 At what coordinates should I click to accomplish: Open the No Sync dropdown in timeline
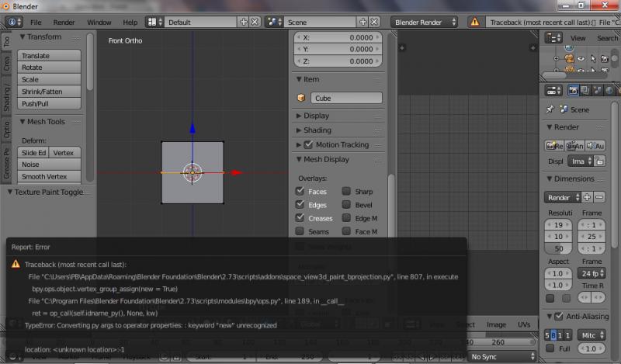pos(502,356)
